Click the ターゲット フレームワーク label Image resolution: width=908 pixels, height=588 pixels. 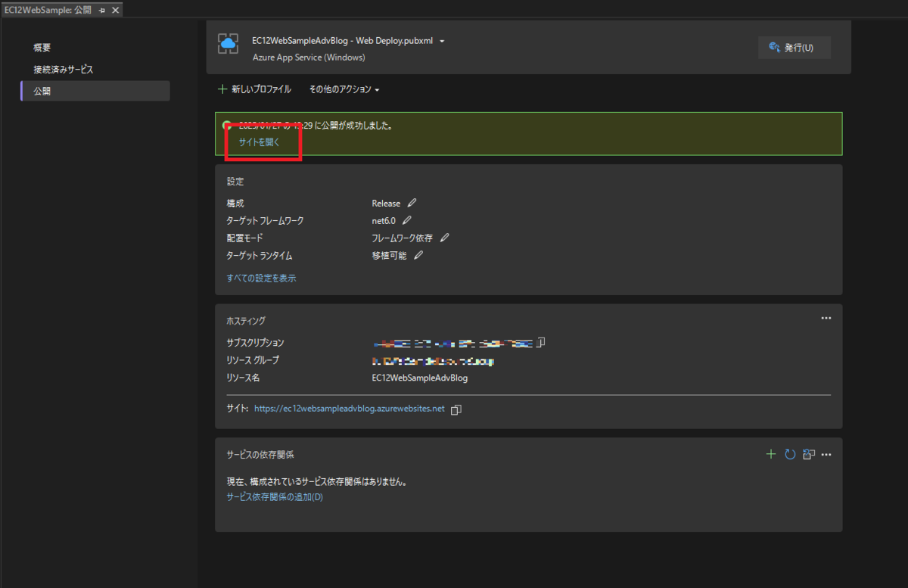(x=265, y=221)
